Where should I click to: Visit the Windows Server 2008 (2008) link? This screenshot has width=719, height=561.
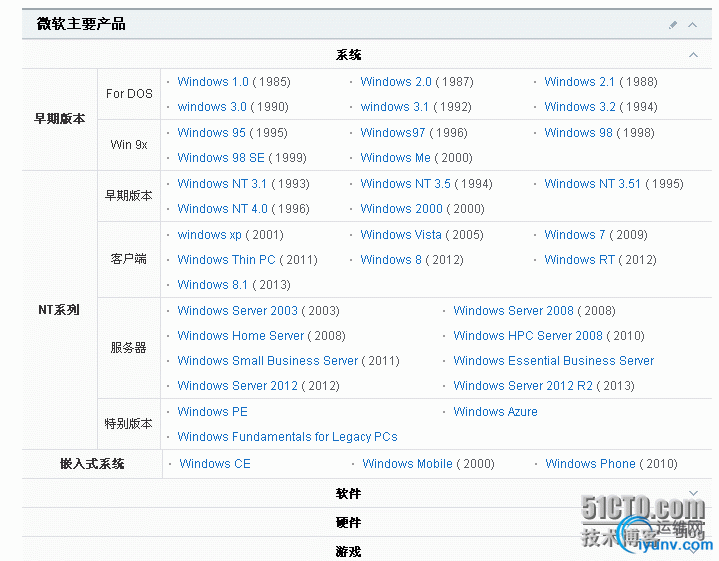tap(513, 311)
